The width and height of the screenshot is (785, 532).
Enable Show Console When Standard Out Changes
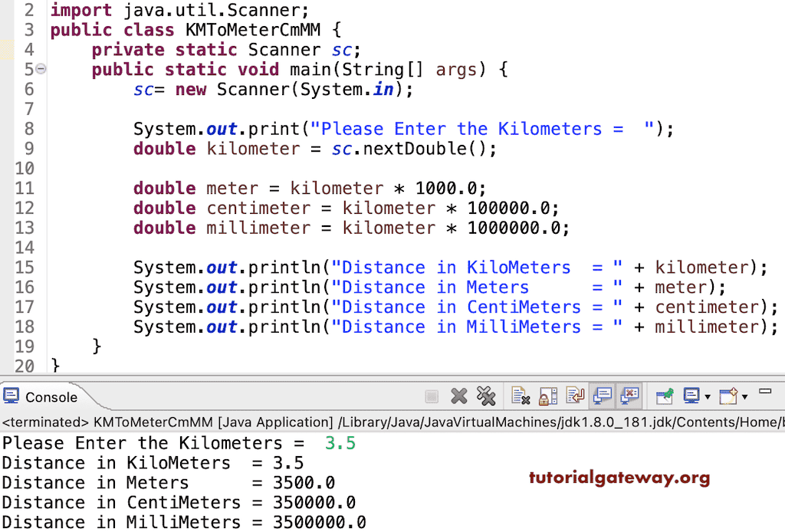click(605, 396)
